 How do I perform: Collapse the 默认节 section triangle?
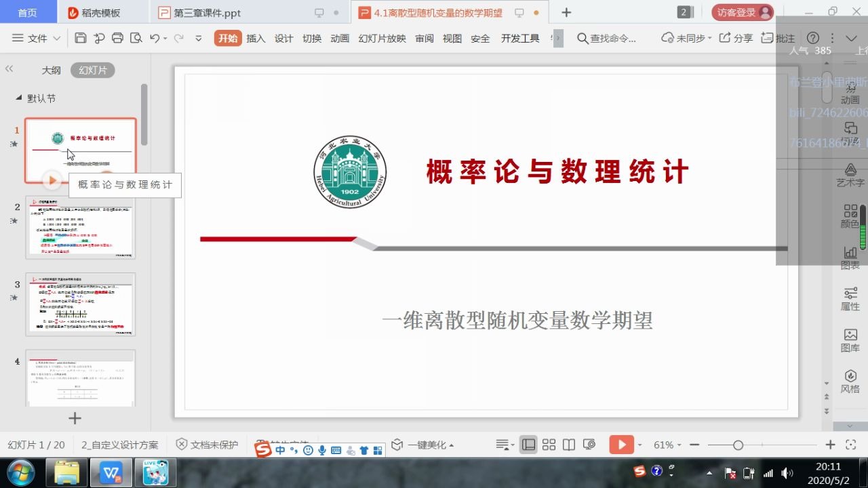(x=19, y=98)
